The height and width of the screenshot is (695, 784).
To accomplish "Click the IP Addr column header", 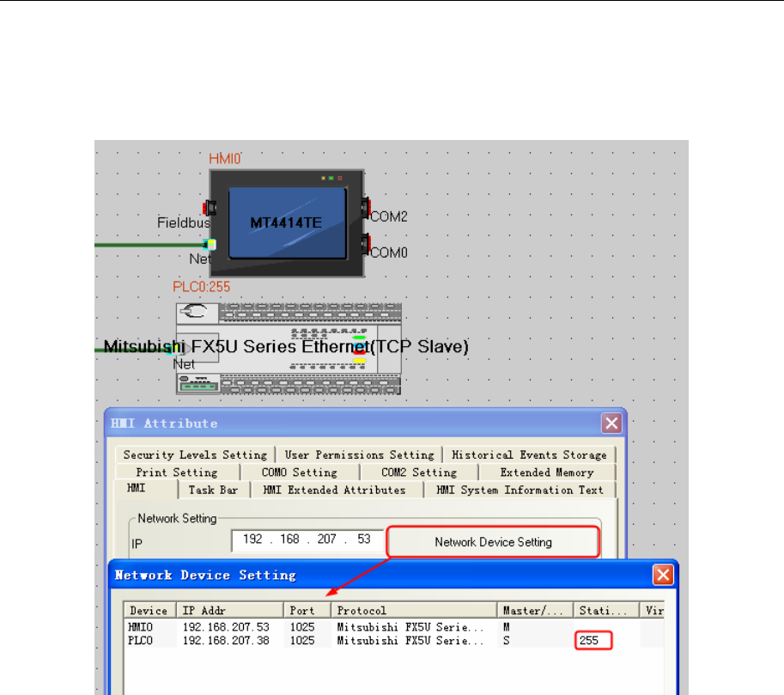I will [230, 611].
